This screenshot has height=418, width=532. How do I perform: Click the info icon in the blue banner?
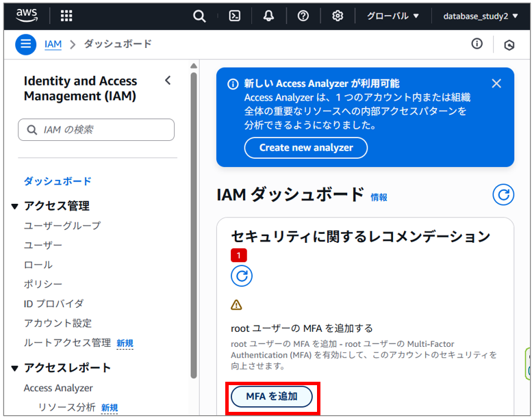tap(233, 83)
